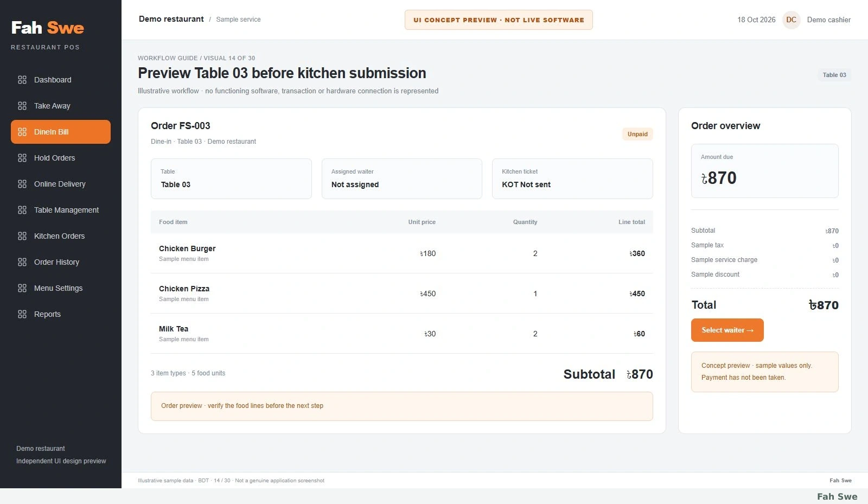Click the Unpaid status badge
This screenshot has height=504, width=868.
[x=637, y=134]
